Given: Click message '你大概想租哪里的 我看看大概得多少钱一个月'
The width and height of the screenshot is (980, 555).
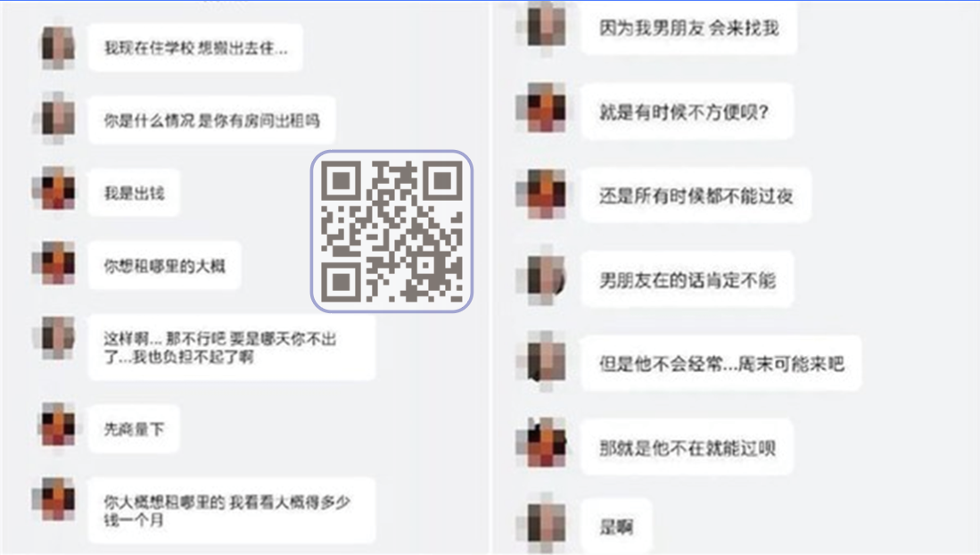Looking at the screenshot, I should (232, 510).
